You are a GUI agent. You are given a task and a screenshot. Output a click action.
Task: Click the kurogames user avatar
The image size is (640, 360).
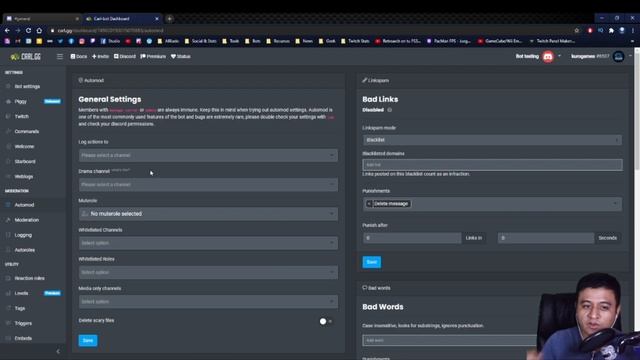click(x=618, y=57)
